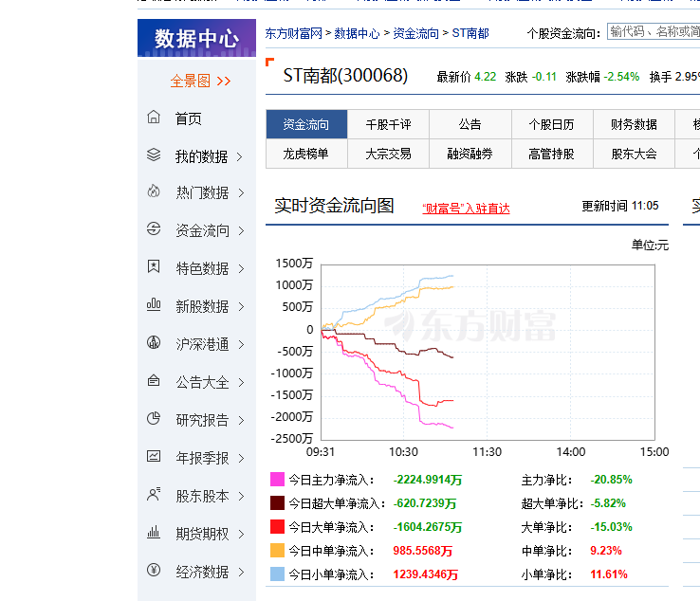Click the announcement icon beside 公告大全
This screenshot has height=601, width=700.
[154, 380]
